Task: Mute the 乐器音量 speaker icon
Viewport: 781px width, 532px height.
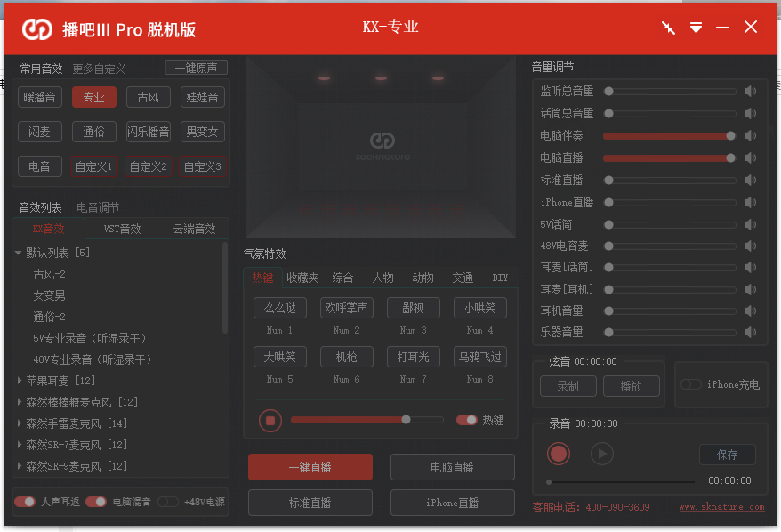Action: tap(750, 332)
